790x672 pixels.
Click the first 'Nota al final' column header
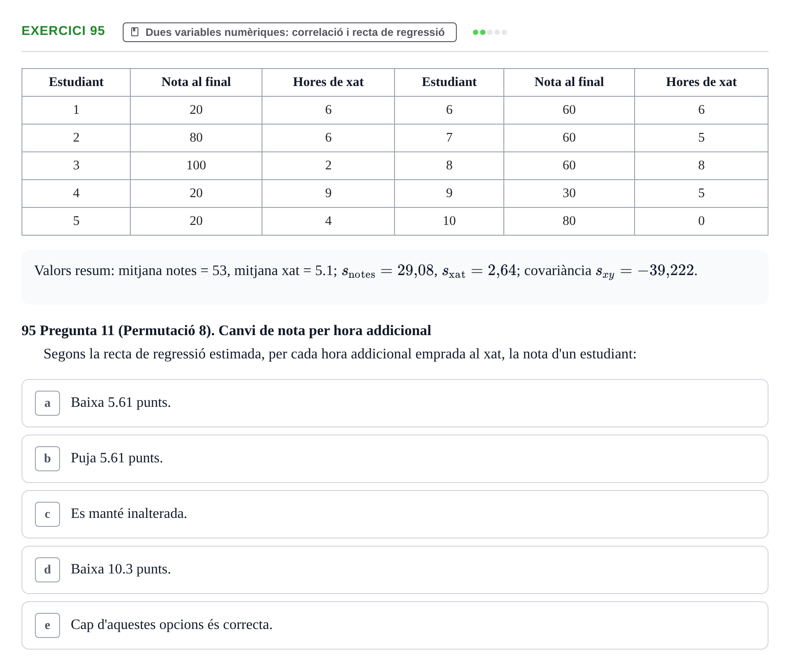[196, 82]
